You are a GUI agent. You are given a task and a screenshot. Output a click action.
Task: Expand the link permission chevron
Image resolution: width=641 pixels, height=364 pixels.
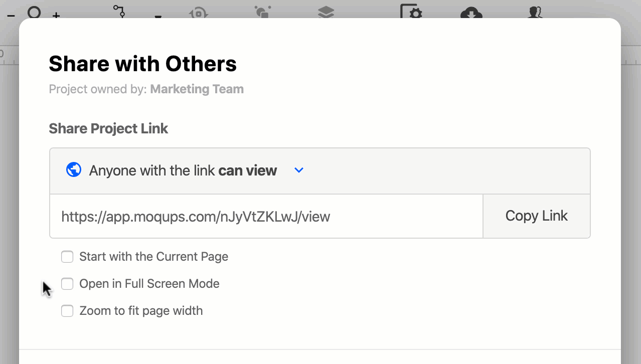pyautogui.click(x=298, y=170)
